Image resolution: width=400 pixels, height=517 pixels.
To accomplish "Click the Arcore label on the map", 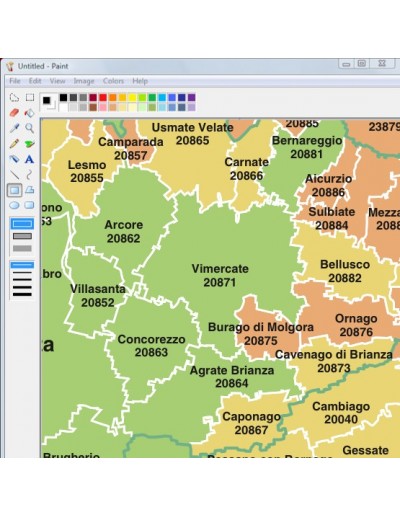I will coord(124,225).
